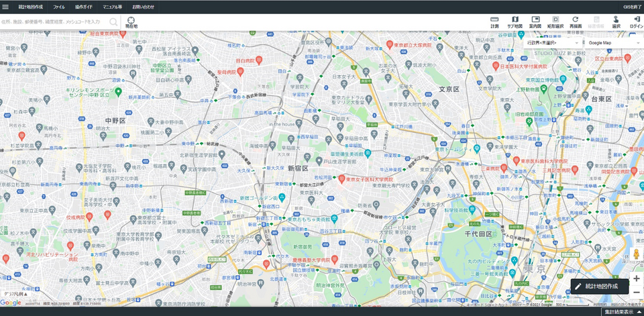Click the magnifier search icon

click(x=113, y=21)
